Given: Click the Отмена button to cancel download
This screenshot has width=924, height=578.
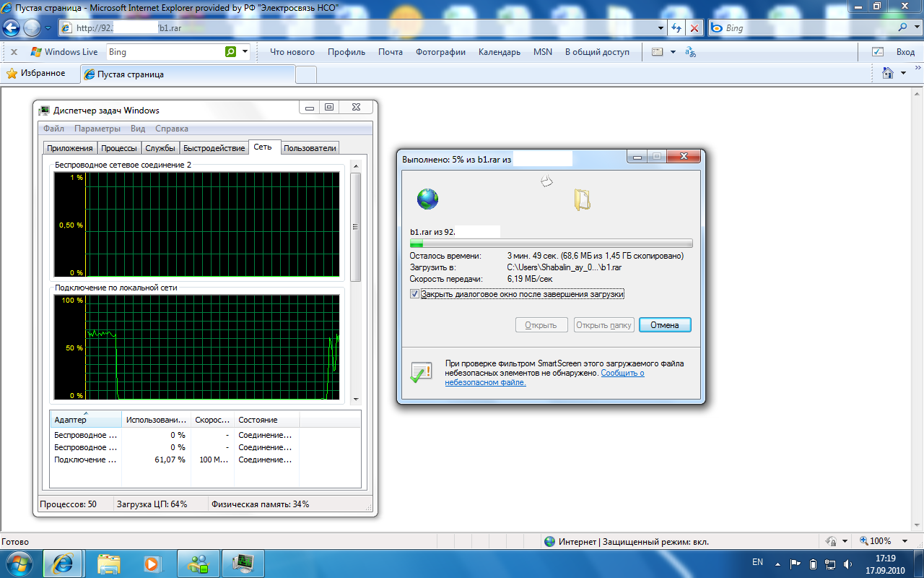Looking at the screenshot, I should [x=664, y=325].
